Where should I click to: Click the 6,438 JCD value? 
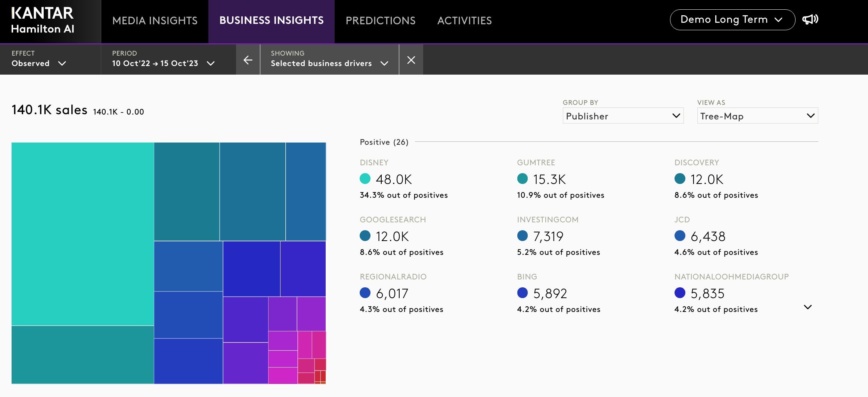point(708,237)
